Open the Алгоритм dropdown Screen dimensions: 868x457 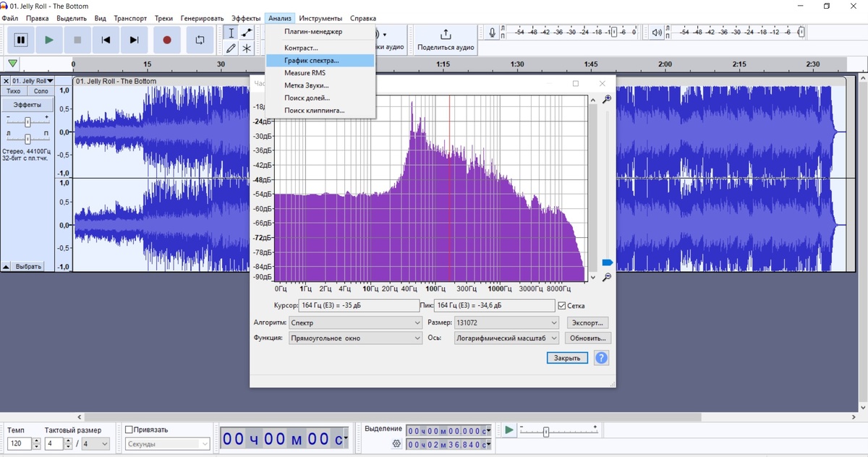pos(355,323)
